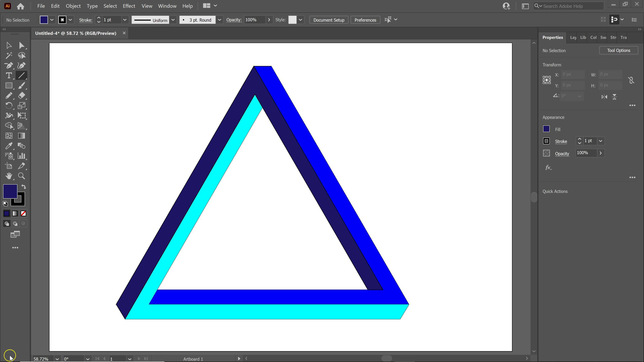Image resolution: width=644 pixels, height=362 pixels.
Task: Open Document Setup
Action: (329, 20)
